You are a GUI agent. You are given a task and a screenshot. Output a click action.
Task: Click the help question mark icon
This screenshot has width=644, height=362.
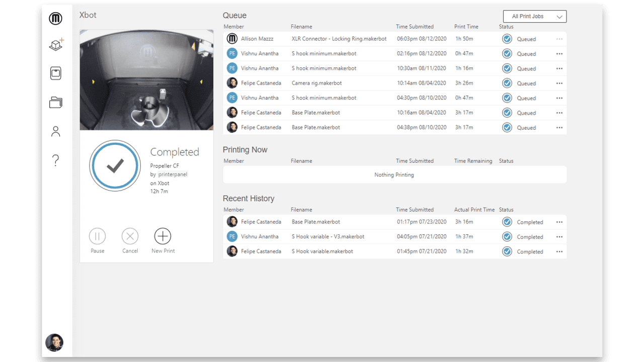(55, 161)
